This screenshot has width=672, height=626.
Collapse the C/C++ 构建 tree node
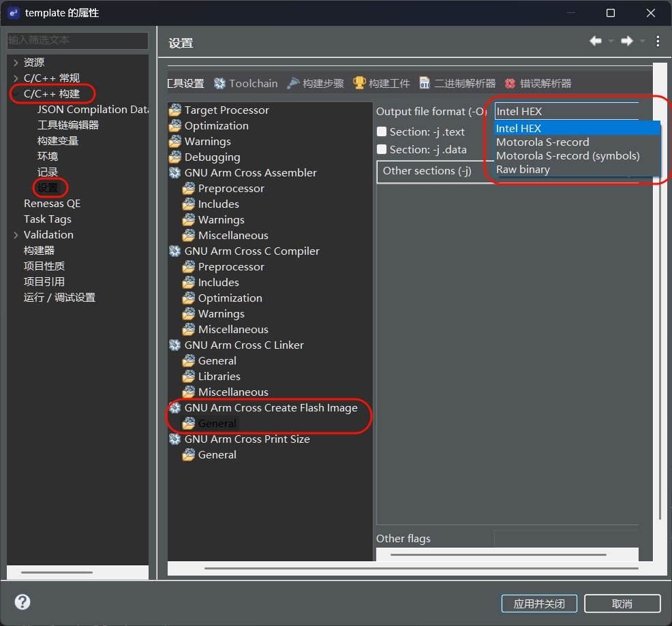point(16,94)
